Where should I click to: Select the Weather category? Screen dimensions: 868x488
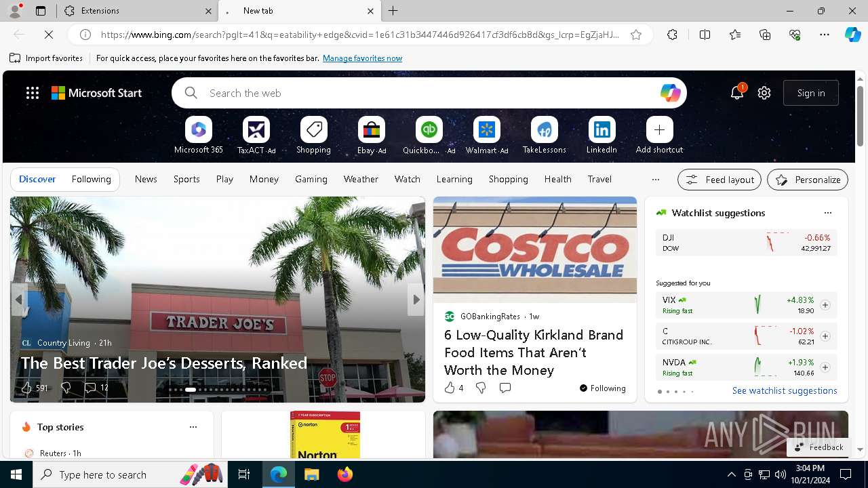point(361,179)
